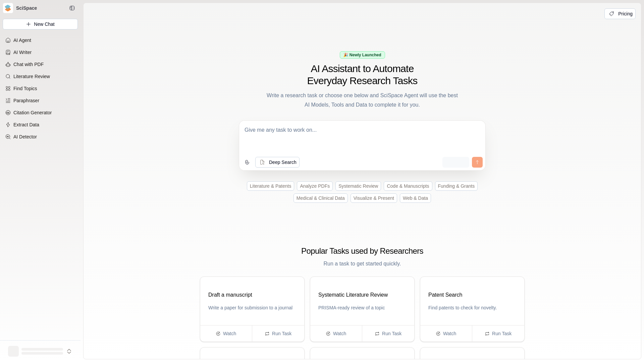The image size is (644, 362).
Task: Click the Systematic Literature Review card title
Action: (353, 295)
